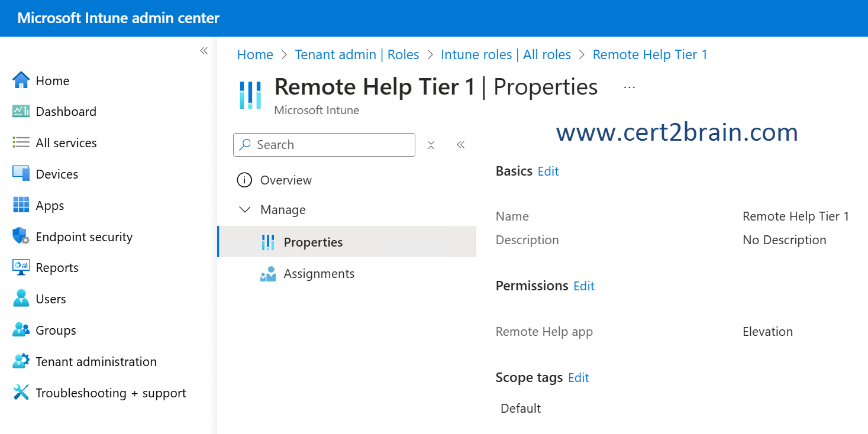868x434 pixels.
Task: Click the Home house icon in sidebar
Action: tap(21, 80)
